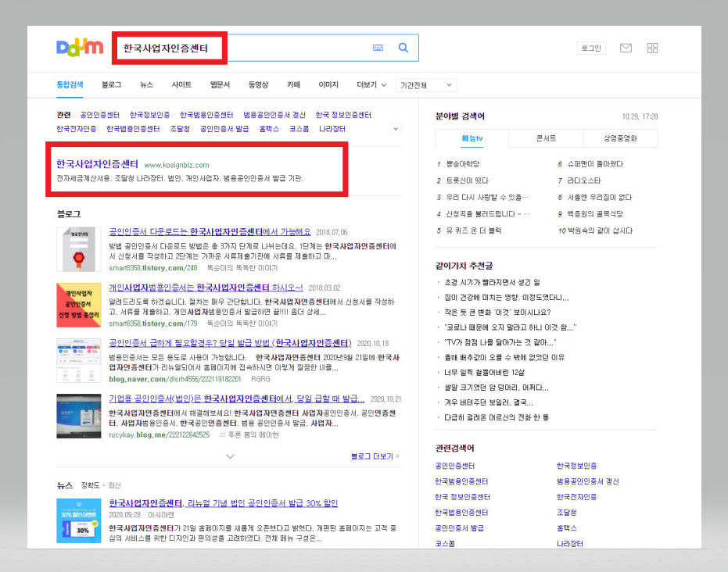Viewport: 728px width, 572px height.
Task: Click ranked keyword 뽕숭아학당
Action: tap(462, 164)
